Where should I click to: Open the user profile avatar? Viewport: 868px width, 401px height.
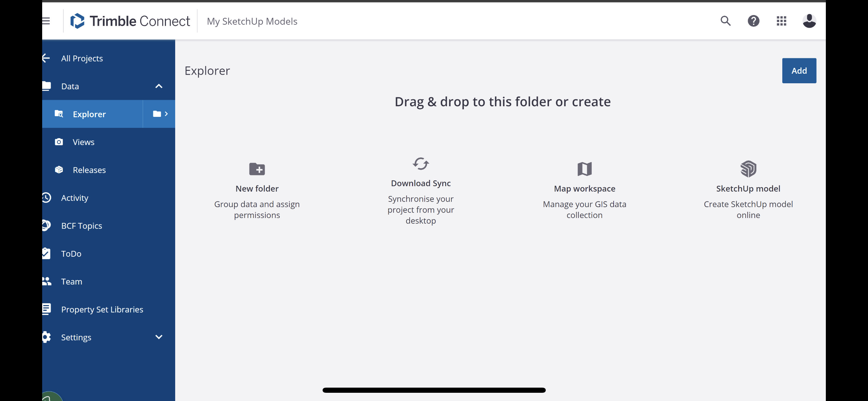[x=809, y=21]
